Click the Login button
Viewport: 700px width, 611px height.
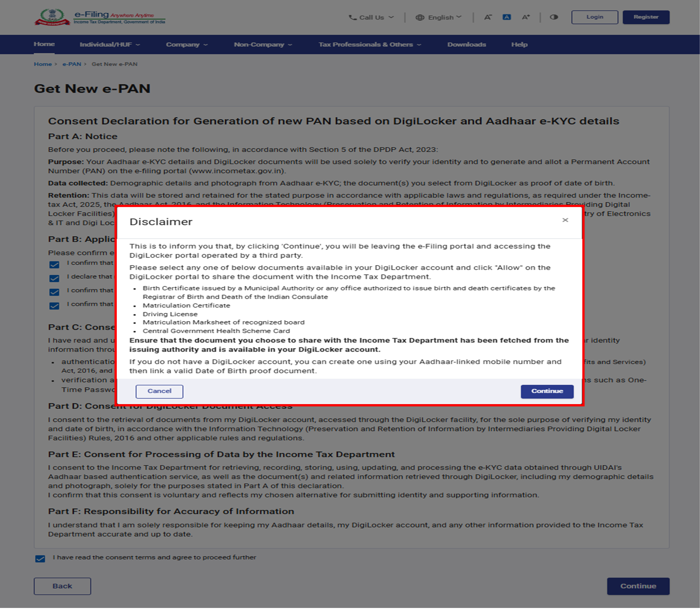click(x=595, y=17)
